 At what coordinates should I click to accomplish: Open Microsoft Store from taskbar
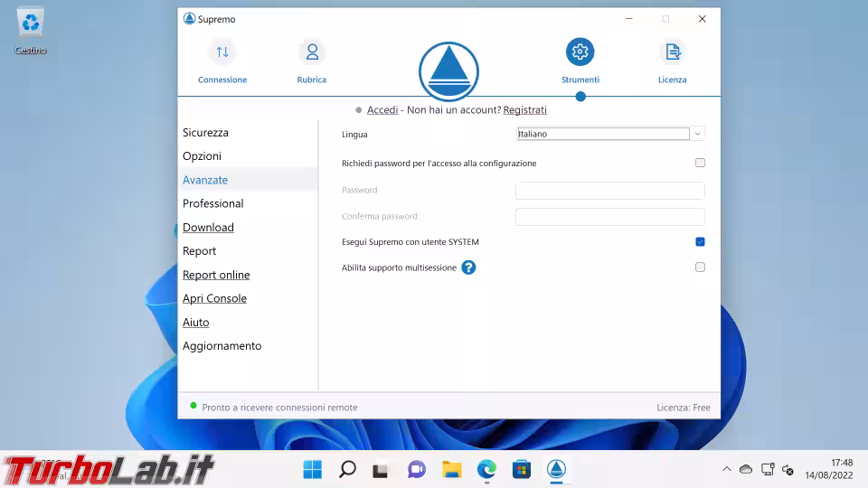click(522, 470)
